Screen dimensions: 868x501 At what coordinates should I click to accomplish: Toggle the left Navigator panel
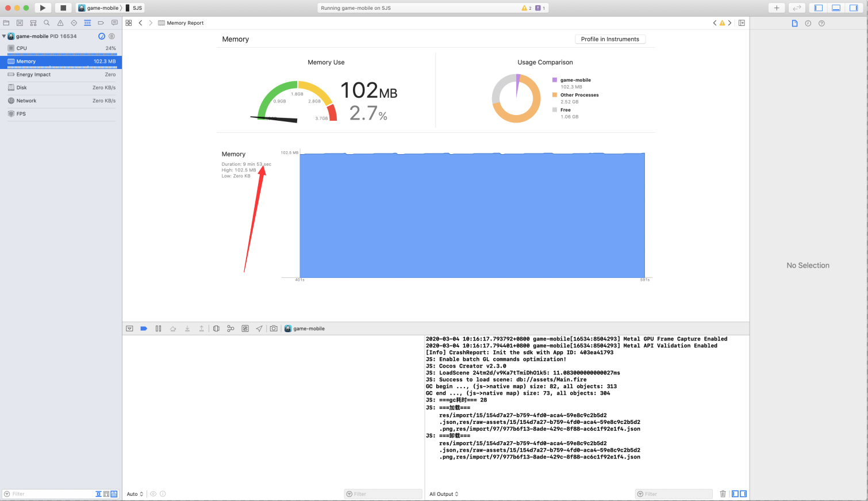point(819,8)
